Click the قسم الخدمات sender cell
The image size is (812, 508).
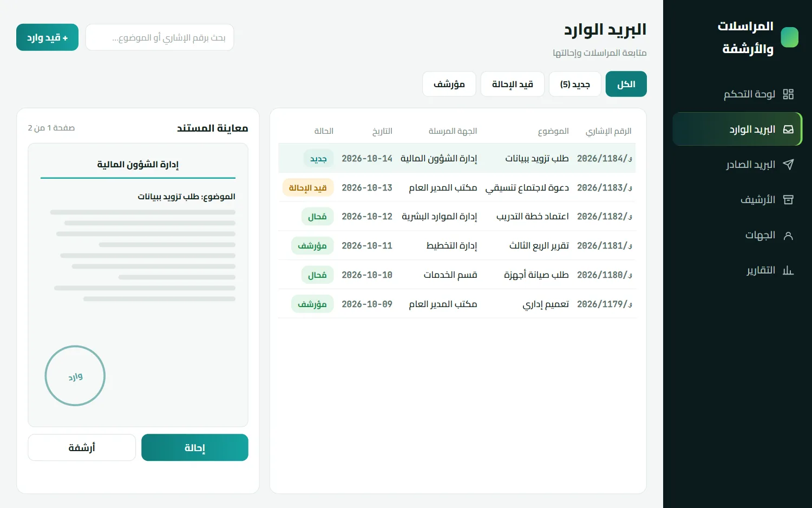pyautogui.click(x=450, y=275)
